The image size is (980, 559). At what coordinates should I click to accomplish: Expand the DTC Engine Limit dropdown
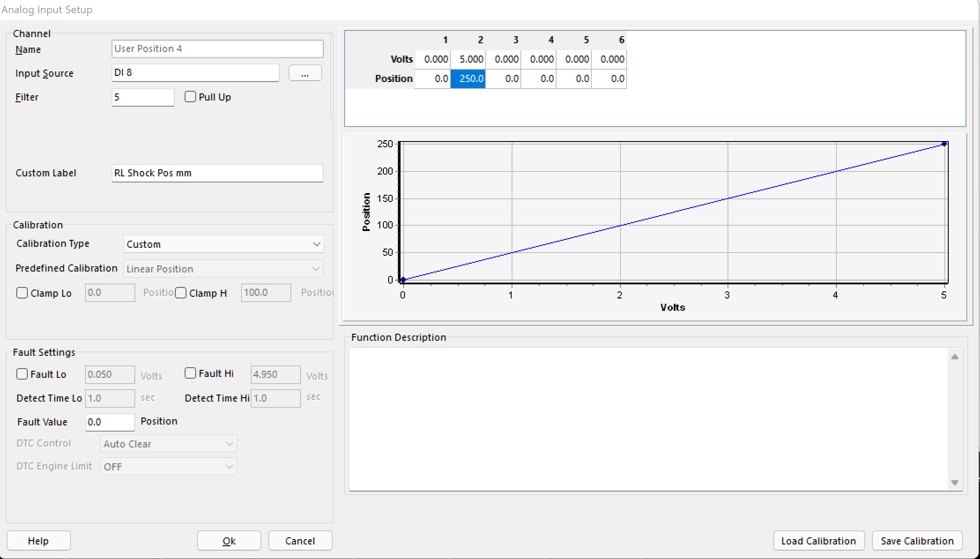pyautogui.click(x=168, y=467)
